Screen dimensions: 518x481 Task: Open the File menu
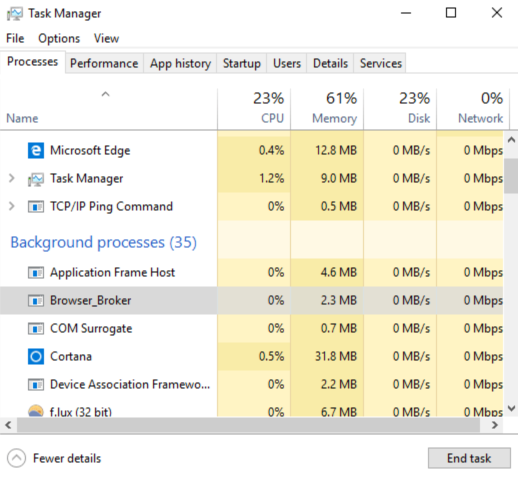15,38
